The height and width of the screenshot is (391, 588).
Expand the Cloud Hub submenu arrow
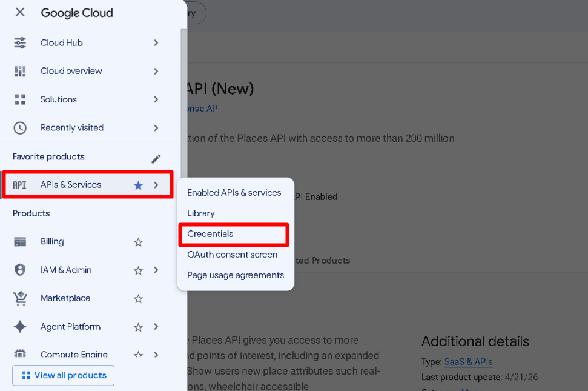click(156, 43)
